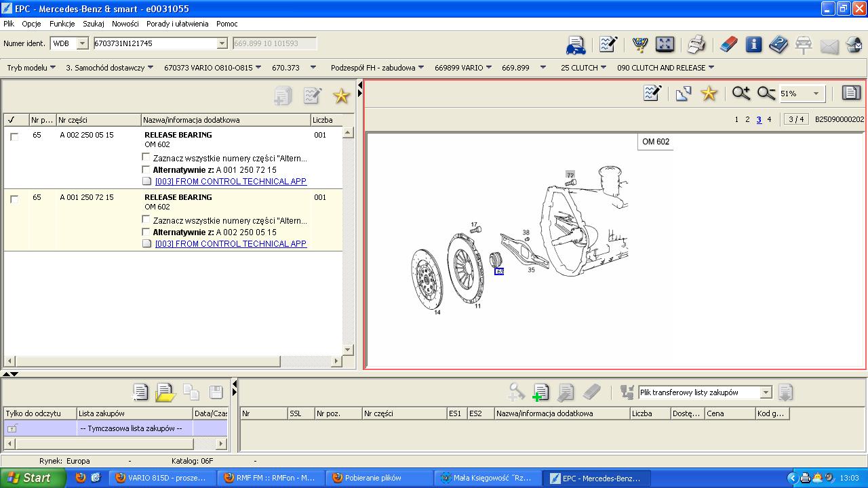This screenshot has height=488, width=868.
Task: Tick 'Alternatywnie z: A 002 250 05 15' checkbox
Action: (146, 232)
